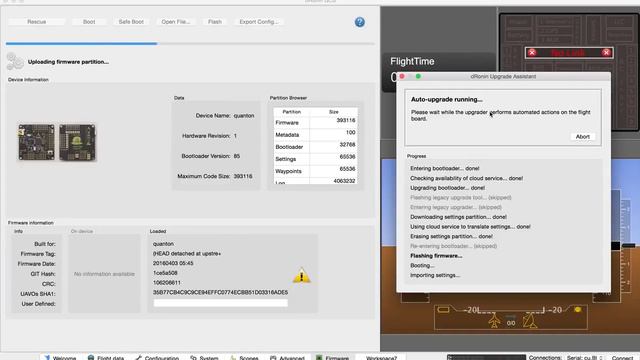The height and width of the screenshot is (360, 640).
Task: Click the 4063232 size cell
Action: click(344, 181)
